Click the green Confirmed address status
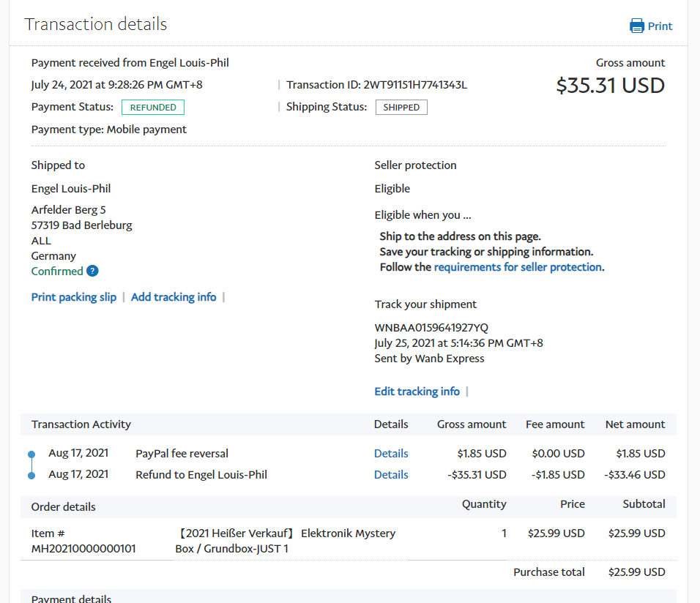Viewport: 700px width, 603px height. [57, 271]
